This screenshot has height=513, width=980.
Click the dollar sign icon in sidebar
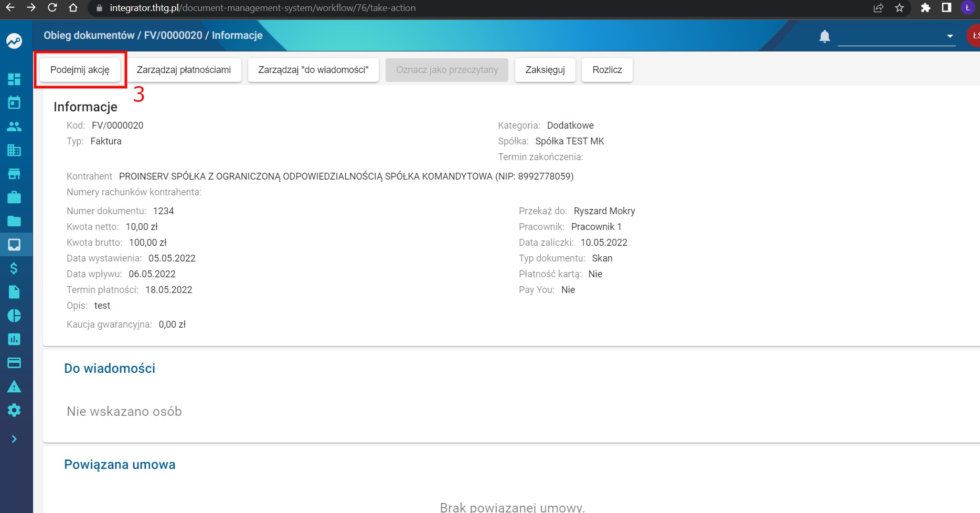tap(14, 268)
